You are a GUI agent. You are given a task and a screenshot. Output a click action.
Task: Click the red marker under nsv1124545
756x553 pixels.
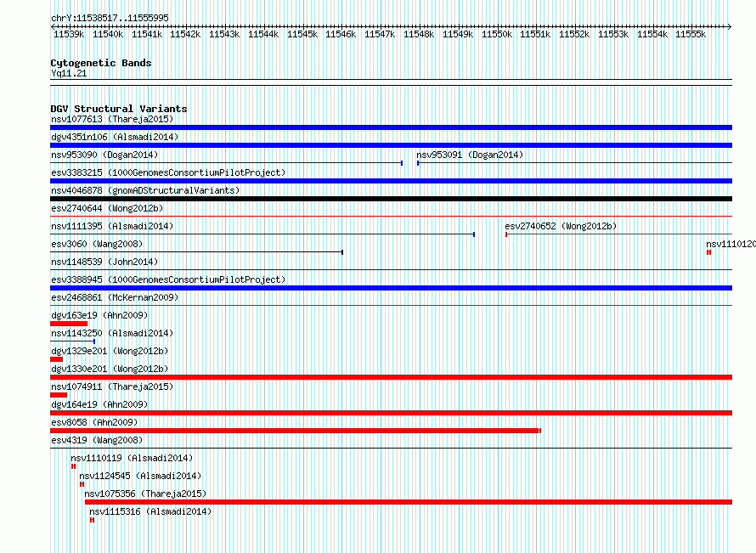point(82,484)
